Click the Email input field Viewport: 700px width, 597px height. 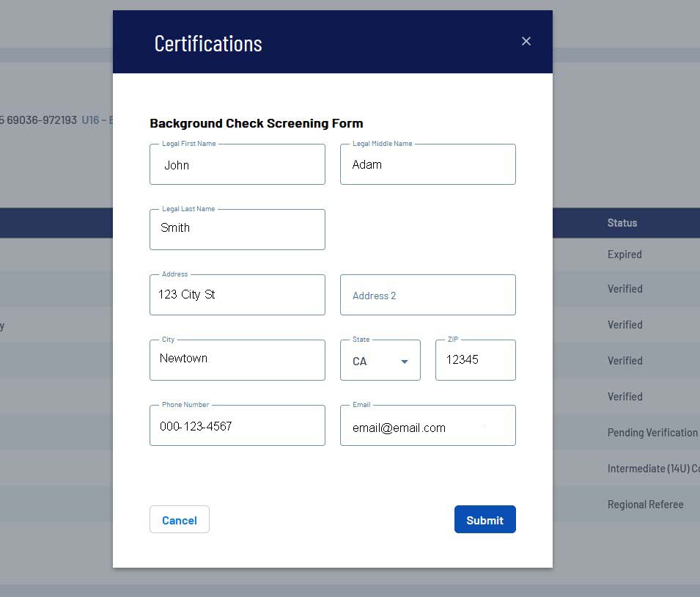427,427
